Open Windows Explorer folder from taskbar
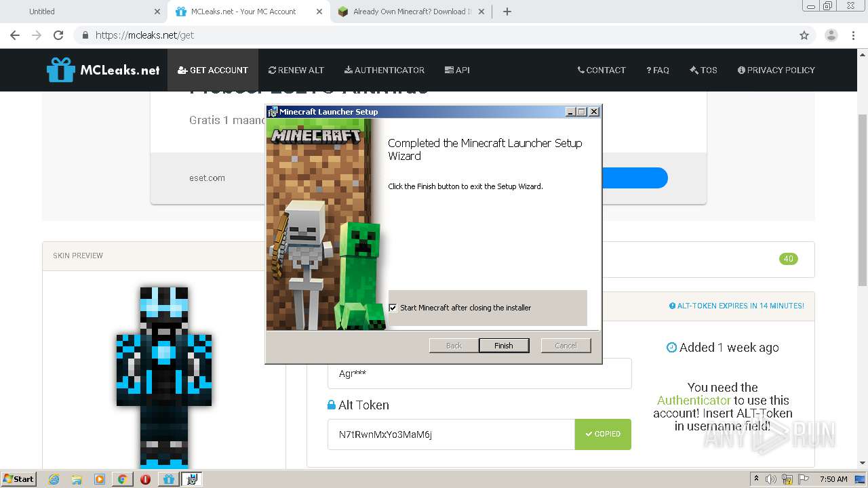The height and width of the screenshot is (488, 868). (77, 479)
